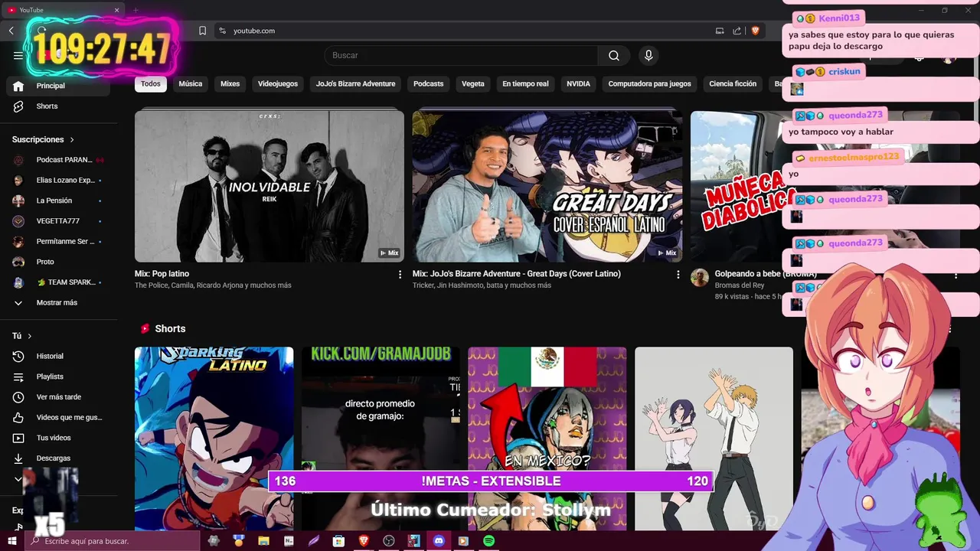Open Ver más tarde list
Screen dimensions: 980x551
click(x=58, y=397)
